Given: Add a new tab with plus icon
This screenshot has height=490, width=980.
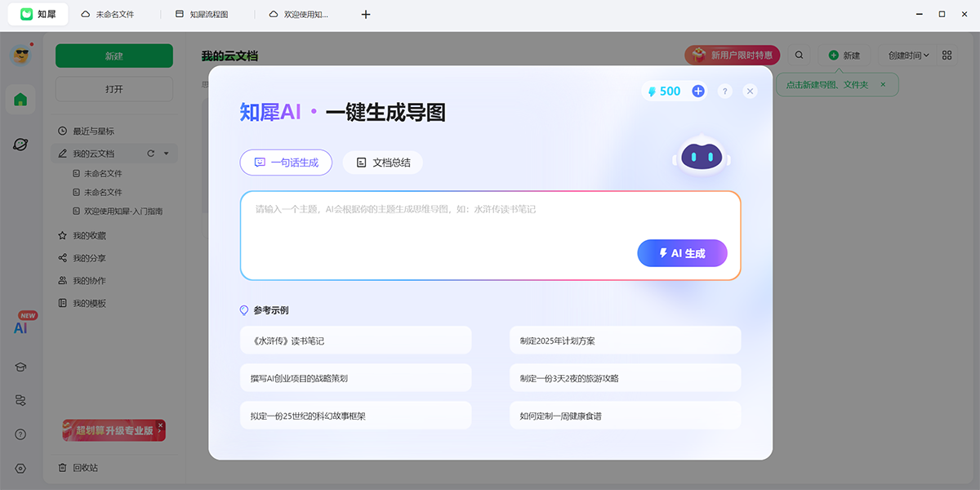Looking at the screenshot, I should click(366, 14).
